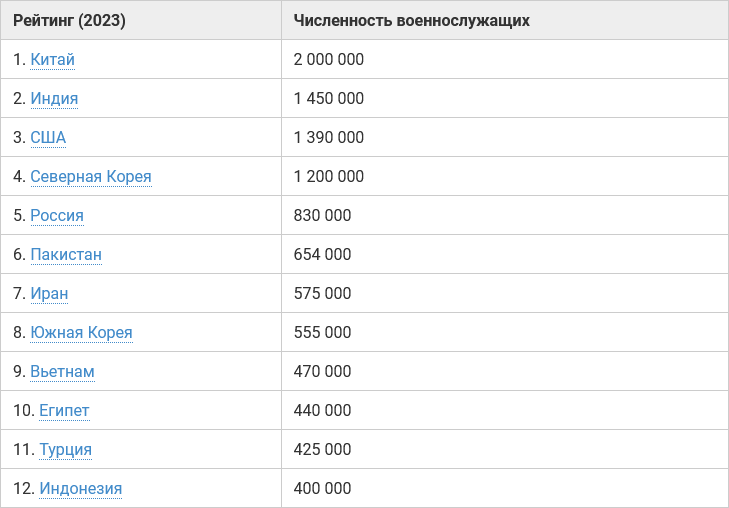Open the Китай country link
The width and height of the screenshot is (729, 508).
[53, 59]
